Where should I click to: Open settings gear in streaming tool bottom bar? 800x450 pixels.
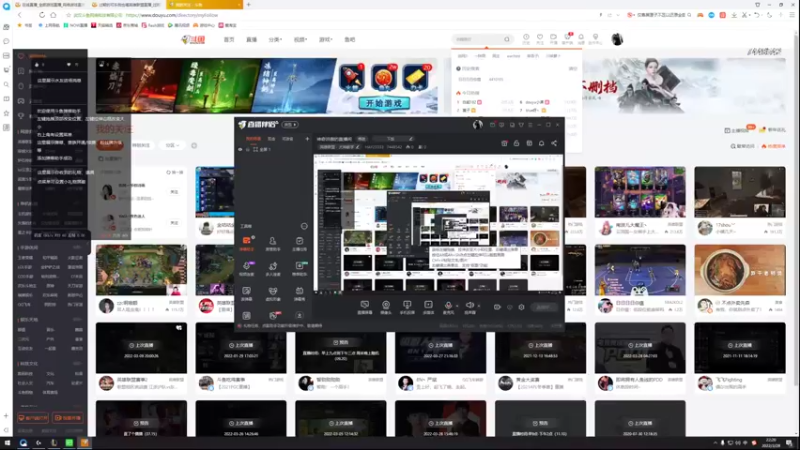pyautogui.click(x=521, y=307)
